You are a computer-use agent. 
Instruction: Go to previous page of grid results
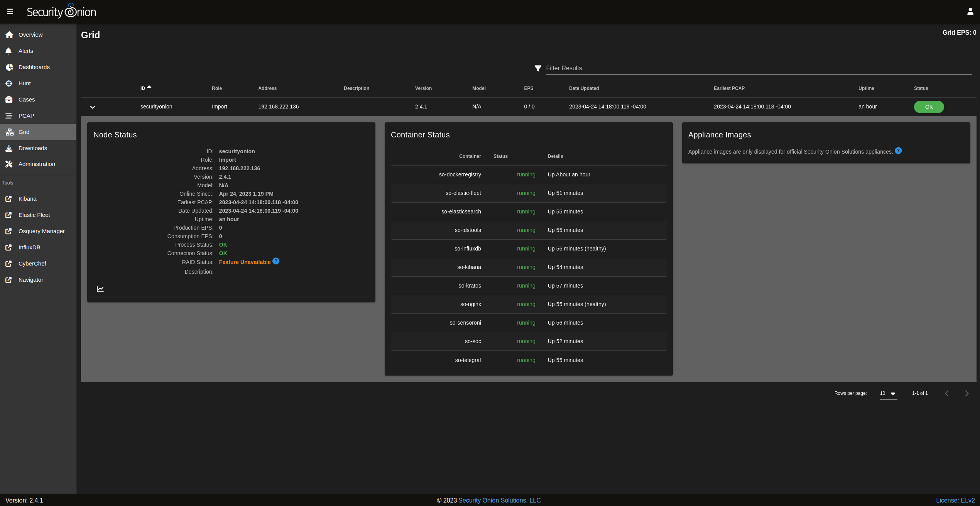coord(947,393)
